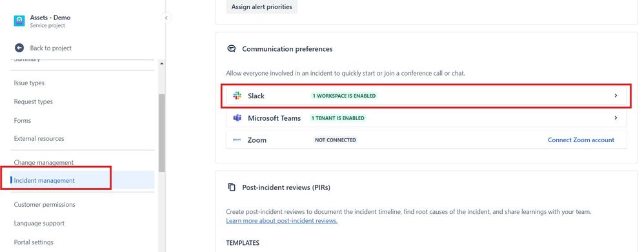Select Incident management in the sidebar
This screenshot has width=644, height=252.
tap(82, 180)
